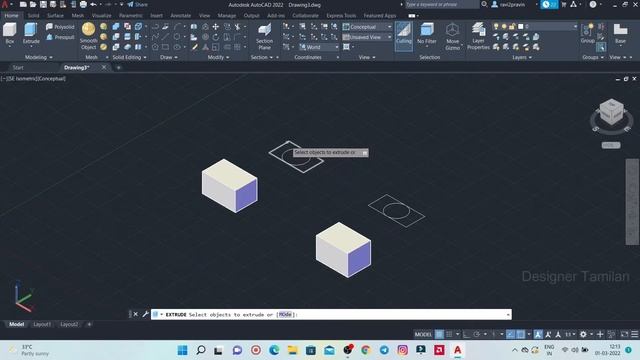Screen dimensions: 640x360
Task: Open the Unsaved View dropdown
Action: coord(367,37)
